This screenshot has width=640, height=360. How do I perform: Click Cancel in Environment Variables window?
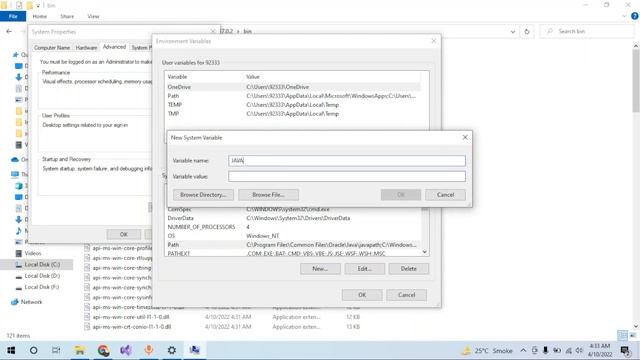point(407,295)
